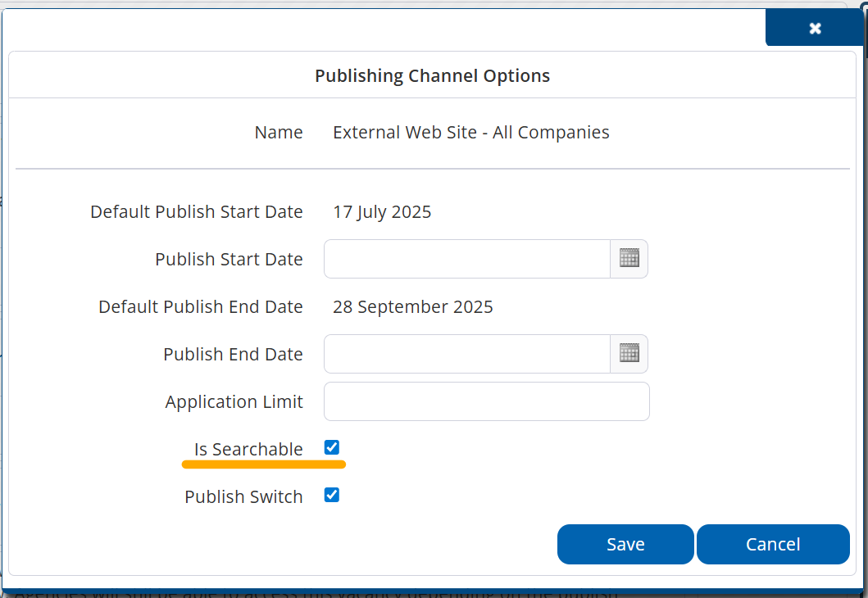Open the Publish End Date calendar picker
Viewport: 868px width, 598px height.
[x=629, y=354]
